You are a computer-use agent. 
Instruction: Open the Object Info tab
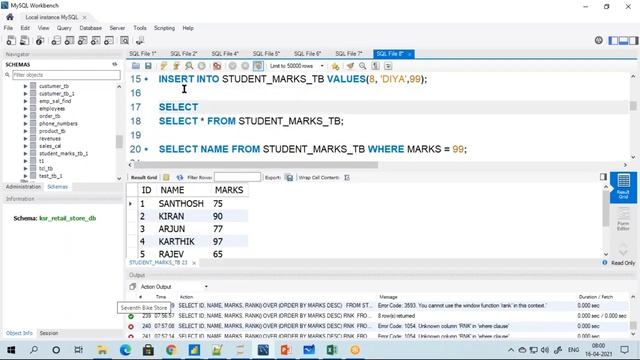tap(19, 333)
